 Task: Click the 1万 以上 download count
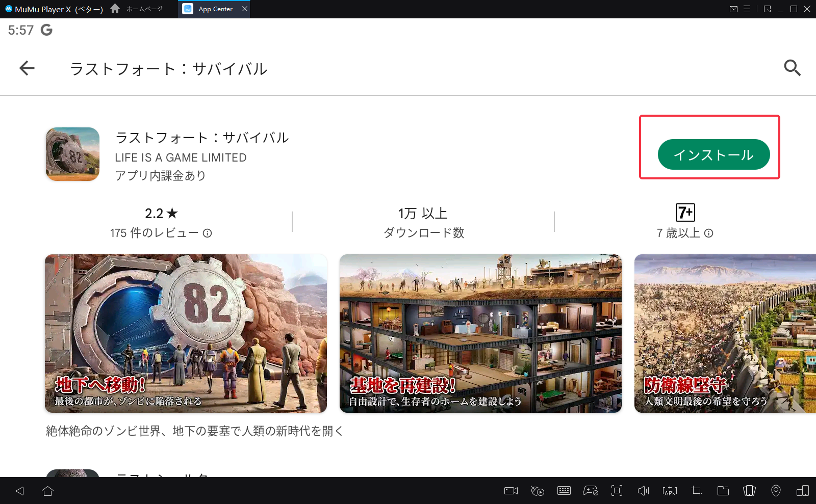423,213
